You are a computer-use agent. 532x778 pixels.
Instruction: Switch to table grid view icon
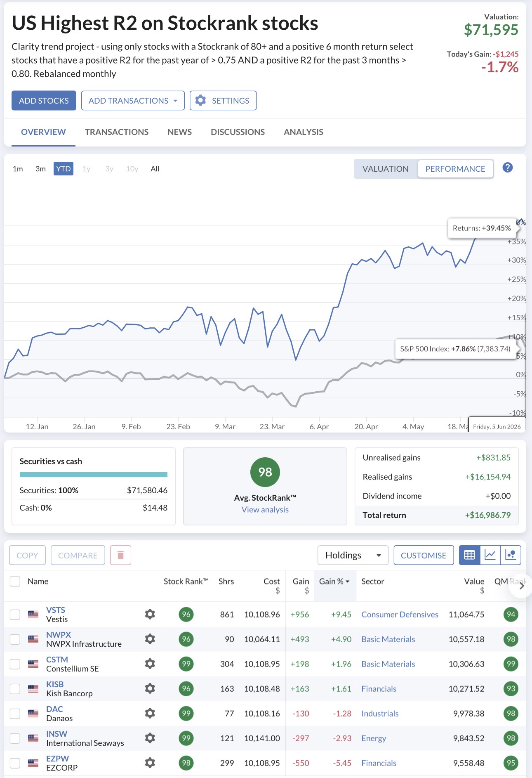[x=469, y=555]
